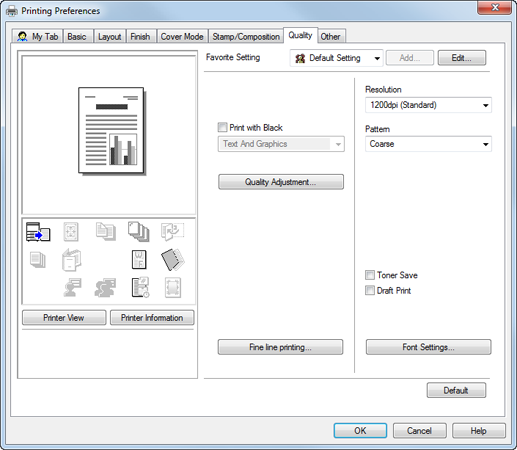Click the dark tilted transparency interleave icon
Screen dimensions: 517x450
pos(172,260)
